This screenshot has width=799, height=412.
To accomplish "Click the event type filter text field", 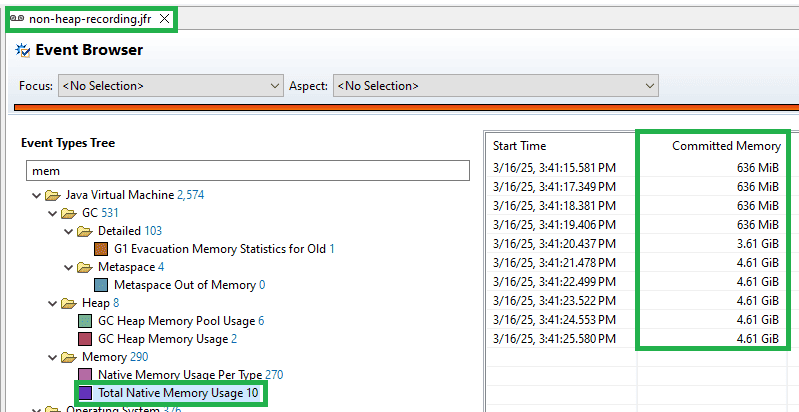I will pos(247,171).
